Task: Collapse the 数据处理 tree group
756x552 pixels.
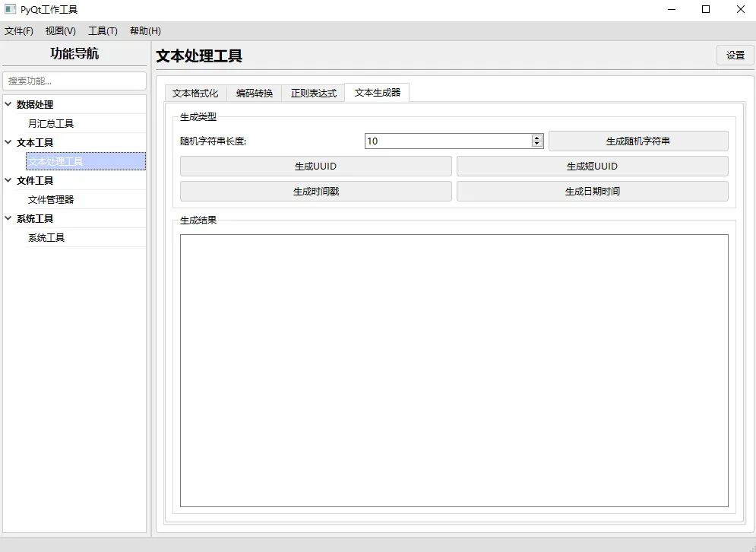Action: [x=8, y=103]
